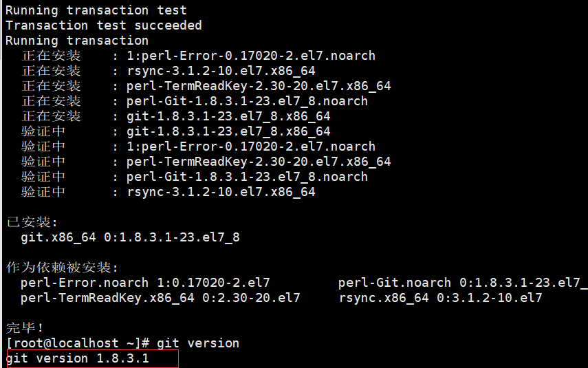Click 'perl-Error.noarch 1:0.17020-2.el7' dependency entry

(x=145, y=283)
